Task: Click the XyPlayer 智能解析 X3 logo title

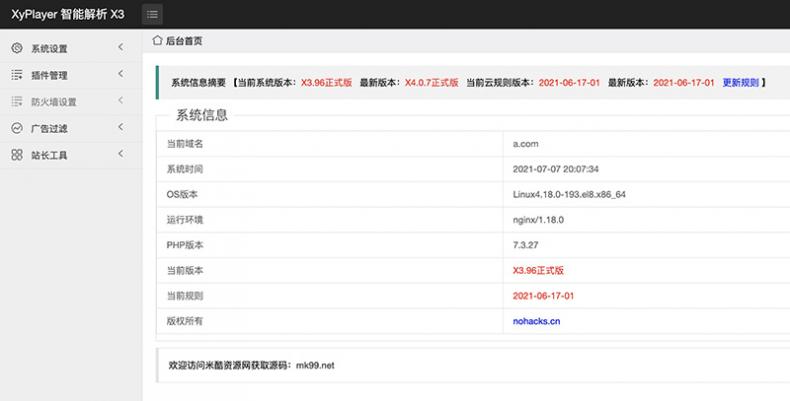Action: point(67,14)
